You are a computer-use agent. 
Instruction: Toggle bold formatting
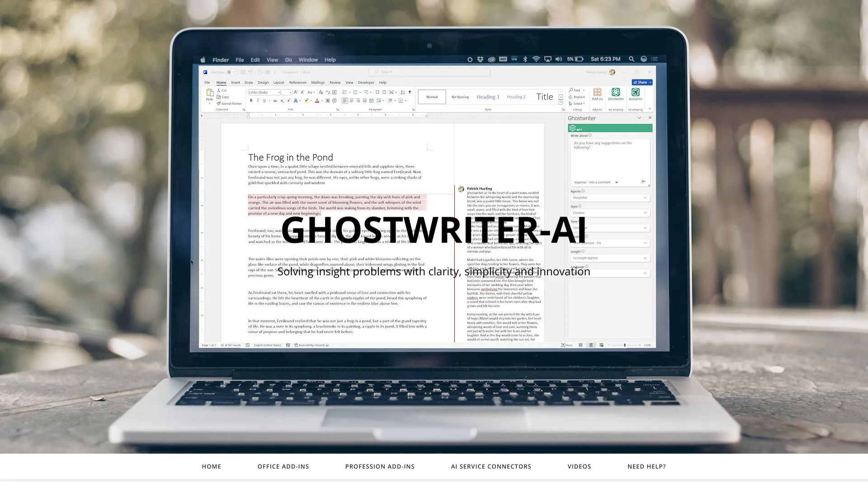click(251, 100)
